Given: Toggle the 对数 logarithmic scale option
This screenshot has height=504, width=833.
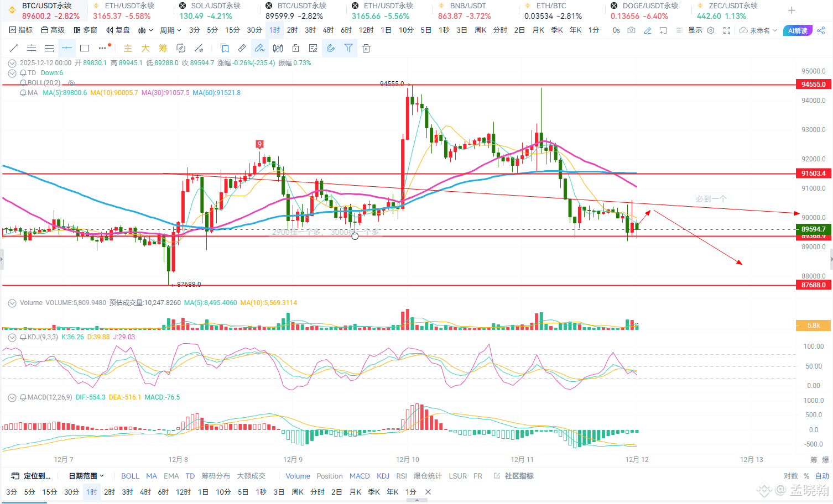Looking at the screenshot, I should pos(791,476).
